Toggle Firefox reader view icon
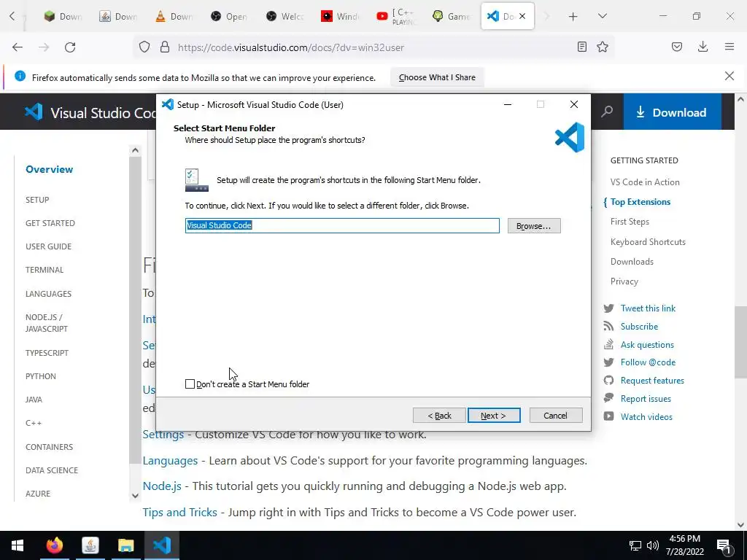Screen dimensions: 747x560 click(581, 47)
